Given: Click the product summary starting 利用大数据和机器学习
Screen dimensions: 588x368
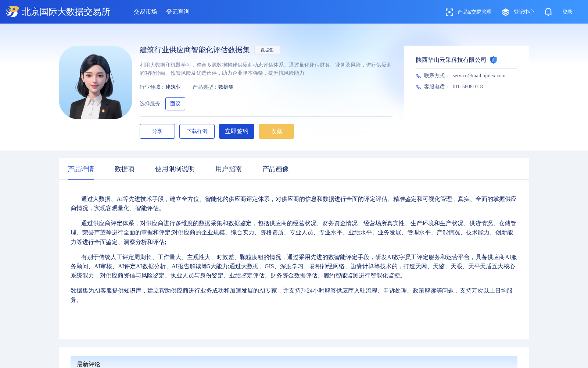Looking at the screenshot, I should click(x=266, y=69).
